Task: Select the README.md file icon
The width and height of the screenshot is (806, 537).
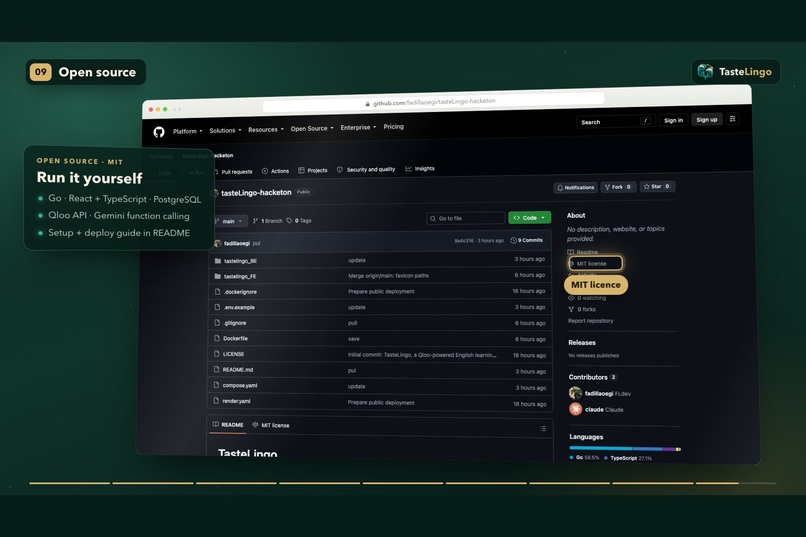Action: click(217, 369)
